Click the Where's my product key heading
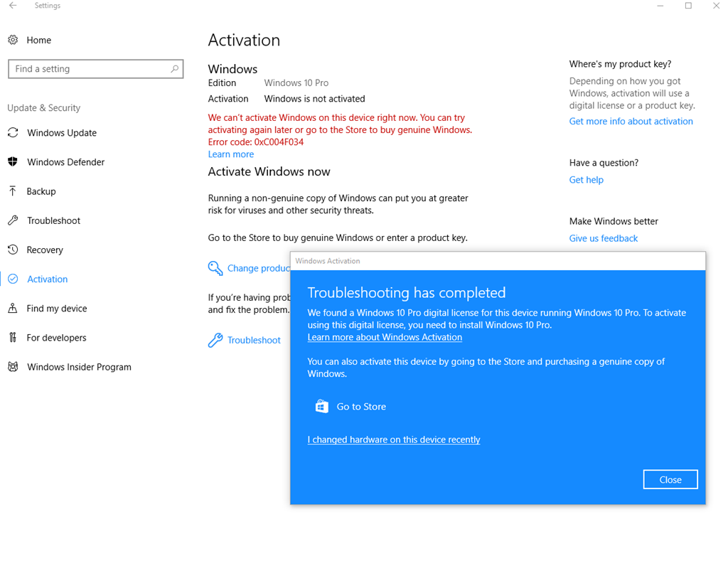 tap(620, 64)
